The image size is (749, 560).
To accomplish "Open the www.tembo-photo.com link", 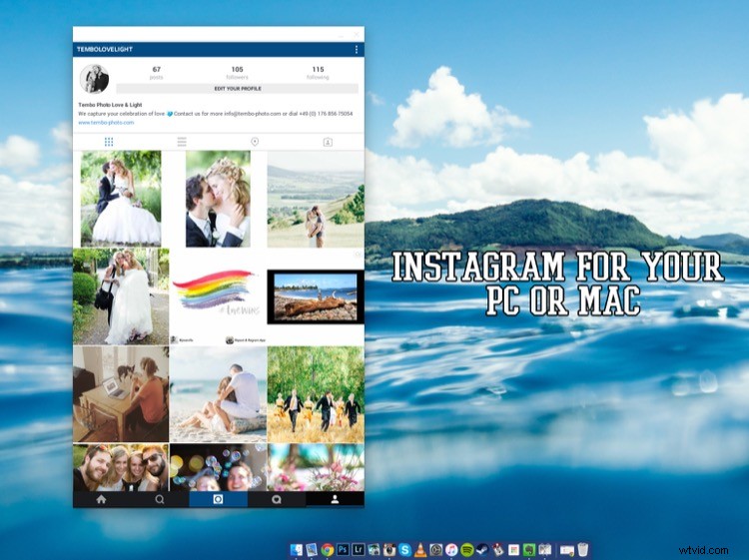I will [106, 123].
